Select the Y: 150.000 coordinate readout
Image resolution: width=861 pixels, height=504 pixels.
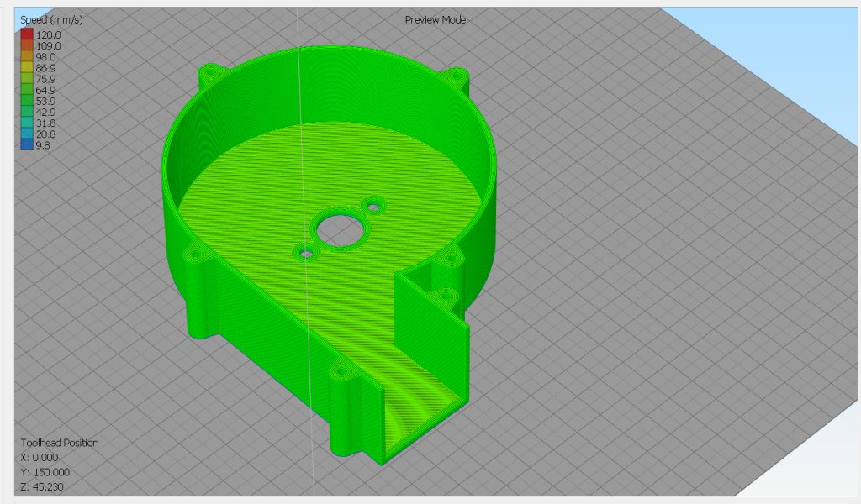44,472
